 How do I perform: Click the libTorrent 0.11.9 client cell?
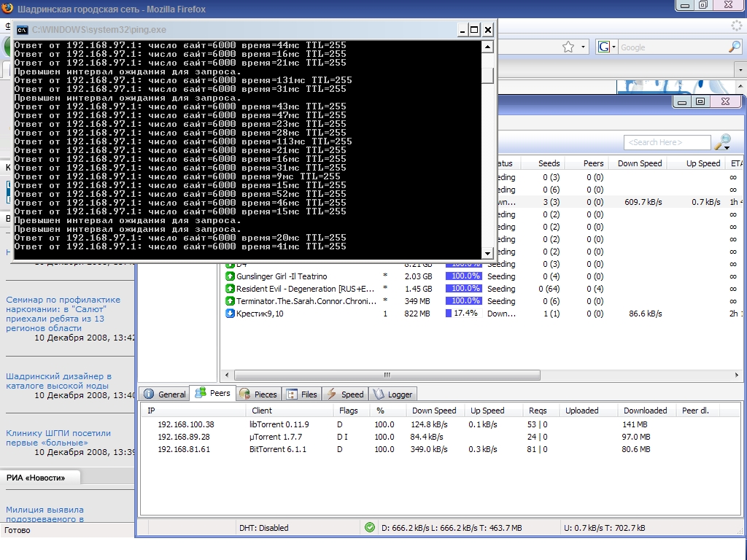point(279,424)
